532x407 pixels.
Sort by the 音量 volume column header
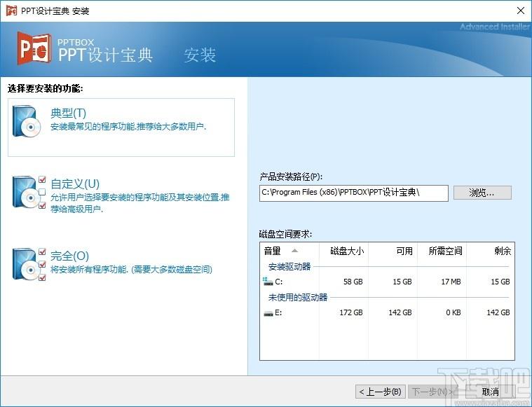(289, 251)
